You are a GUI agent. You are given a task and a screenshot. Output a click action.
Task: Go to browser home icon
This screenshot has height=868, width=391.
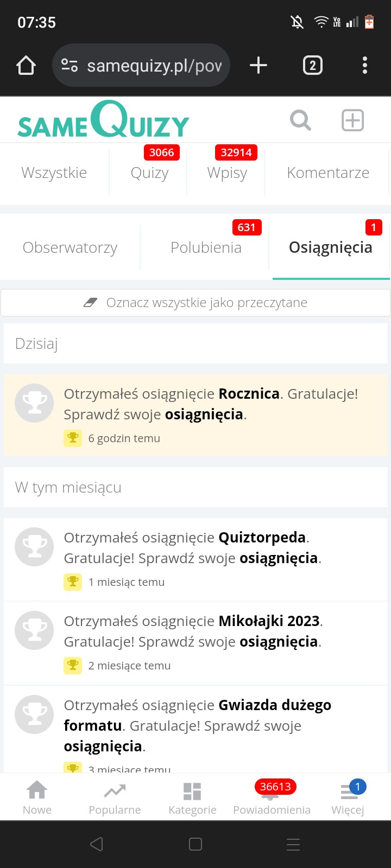tap(26, 66)
